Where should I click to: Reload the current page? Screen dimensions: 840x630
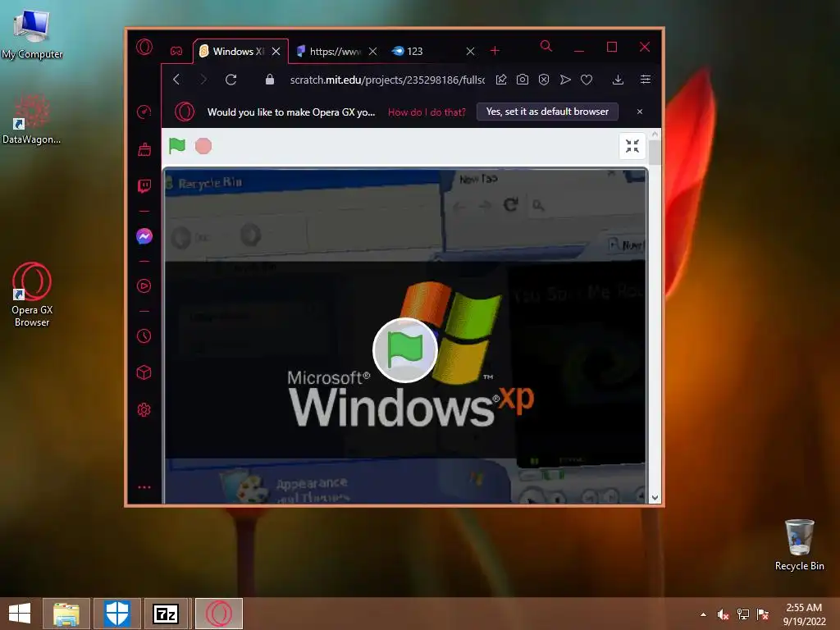231,80
